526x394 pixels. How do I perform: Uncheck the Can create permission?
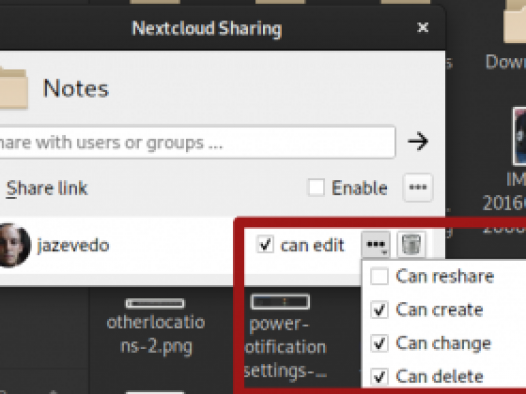[x=379, y=309]
